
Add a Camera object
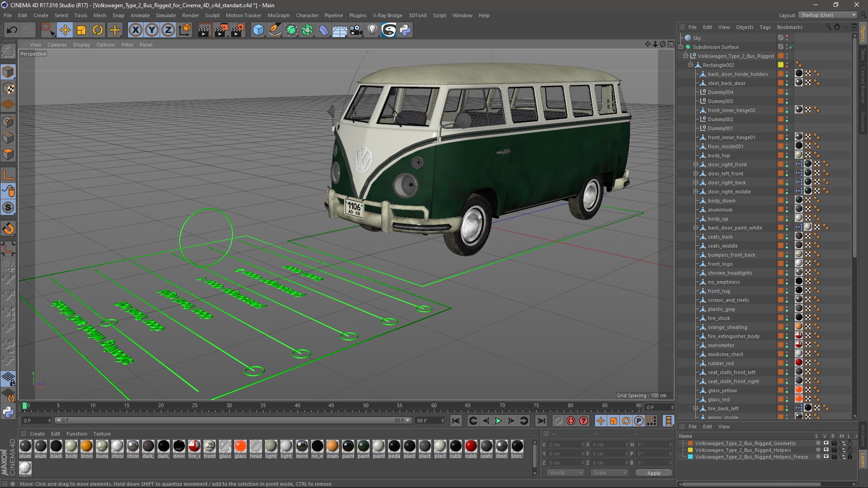pos(356,30)
